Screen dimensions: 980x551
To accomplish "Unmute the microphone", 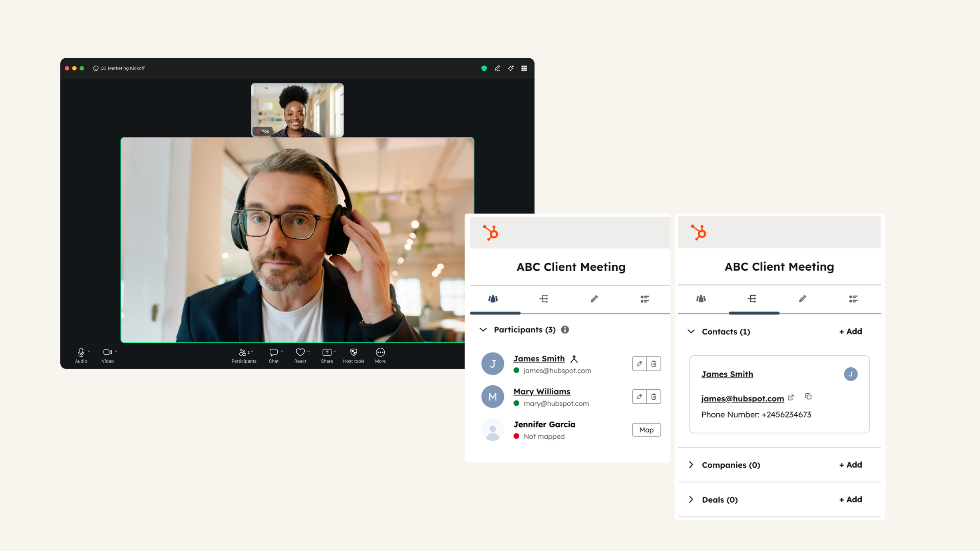I will click(81, 353).
